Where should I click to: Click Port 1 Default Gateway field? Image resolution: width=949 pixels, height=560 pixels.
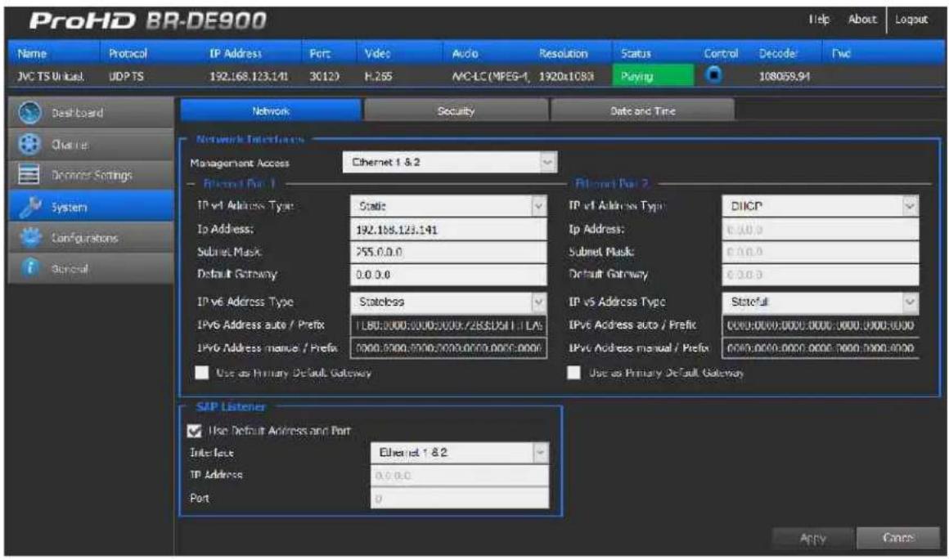(x=448, y=275)
